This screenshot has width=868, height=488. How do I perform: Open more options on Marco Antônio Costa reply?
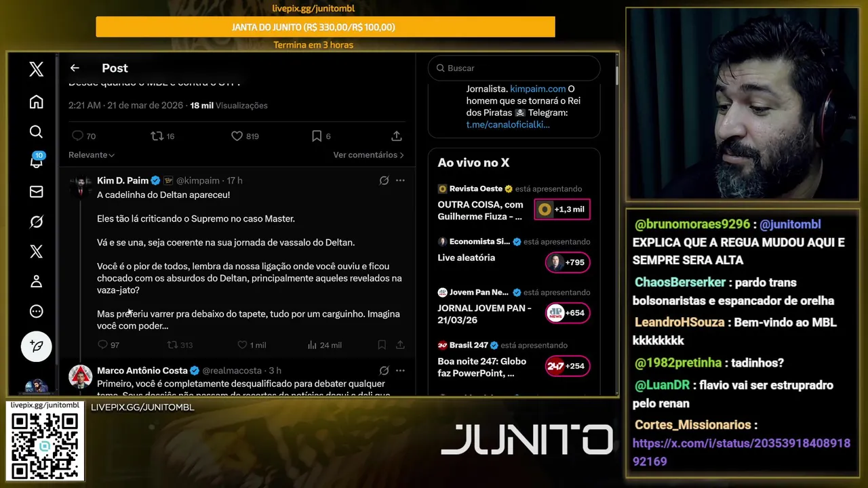click(400, 370)
